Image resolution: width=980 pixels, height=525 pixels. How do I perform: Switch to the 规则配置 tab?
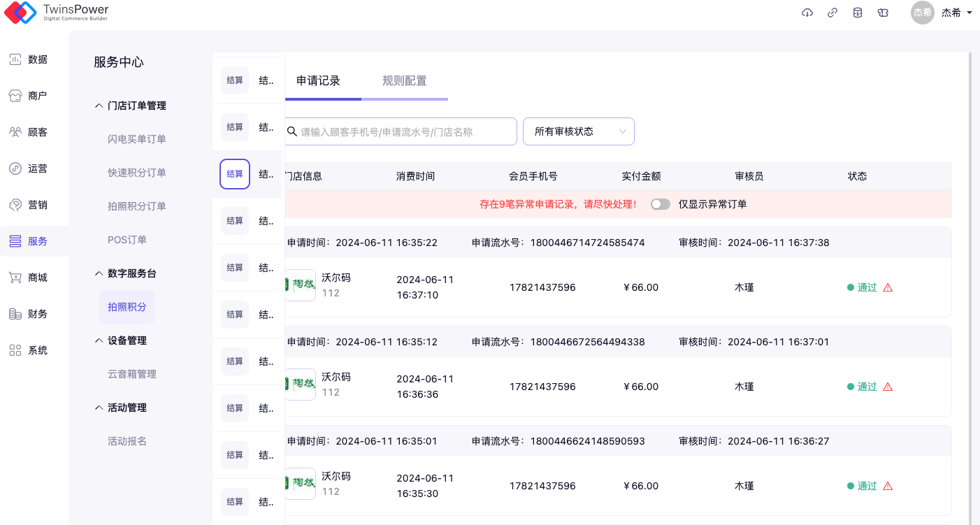[404, 80]
